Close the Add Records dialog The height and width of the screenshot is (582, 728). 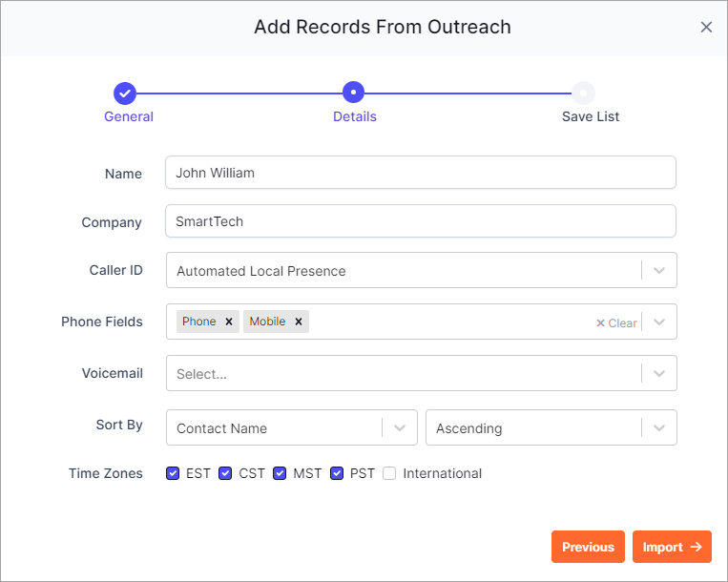click(x=706, y=28)
